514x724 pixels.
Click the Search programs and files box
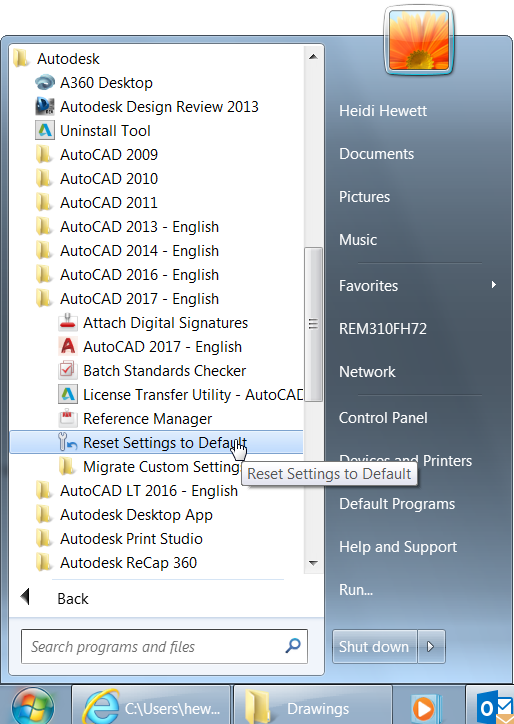pos(164,646)
